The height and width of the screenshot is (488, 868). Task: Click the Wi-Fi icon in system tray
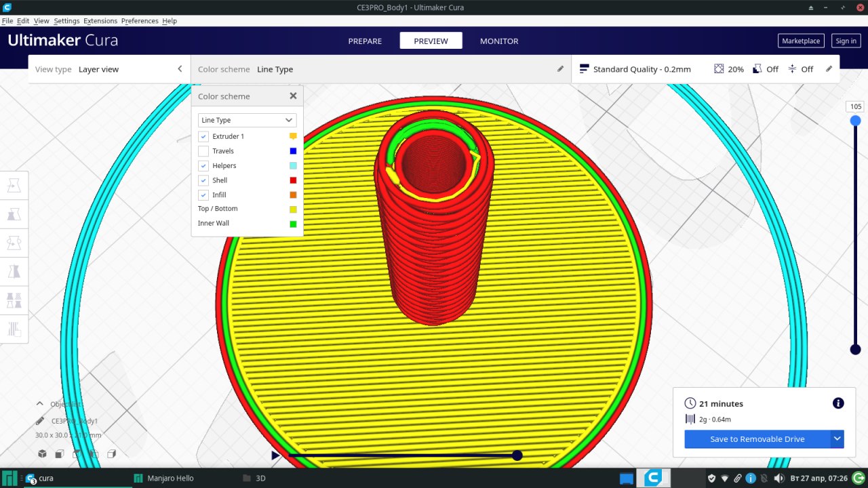[x=724, y=479]
